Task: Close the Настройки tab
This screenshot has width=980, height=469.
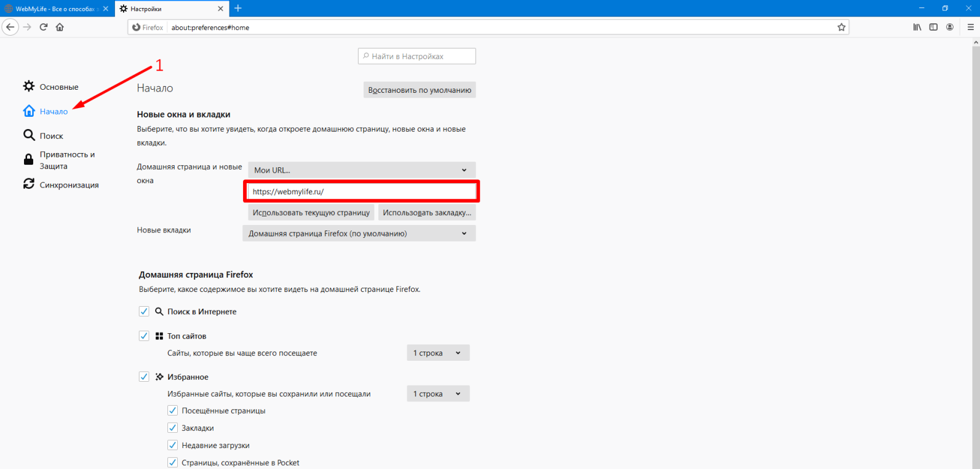Action: click(x=221, y=9)
